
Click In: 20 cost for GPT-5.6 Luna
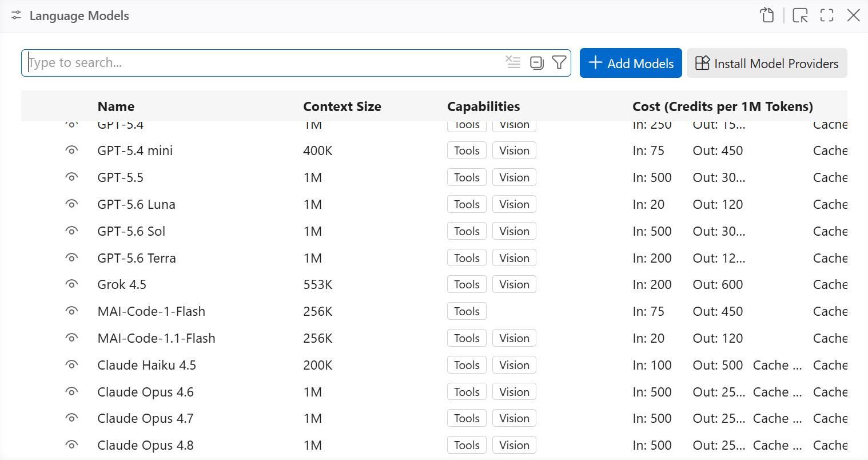tap(648, 204)
